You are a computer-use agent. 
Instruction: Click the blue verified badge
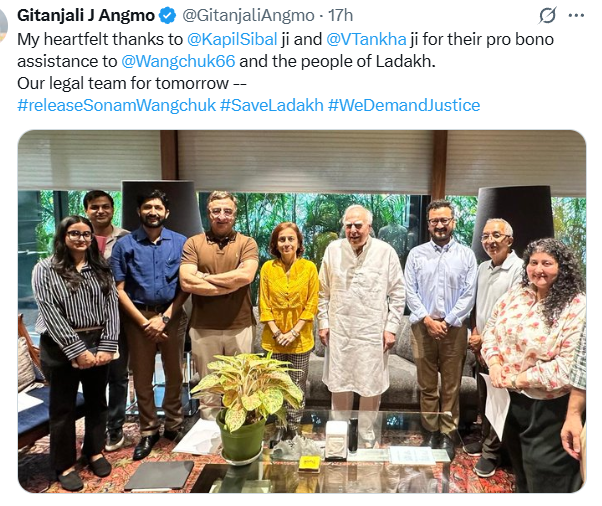(167, 16)
